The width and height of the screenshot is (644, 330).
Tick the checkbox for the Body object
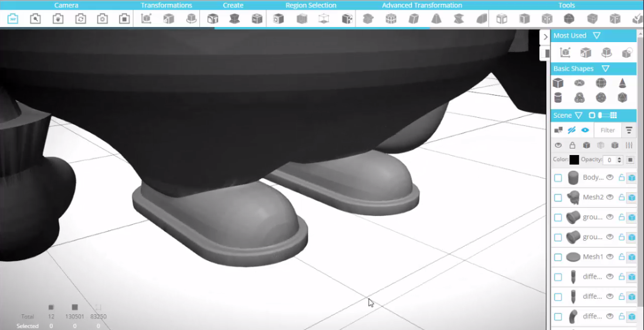[558, 178]
